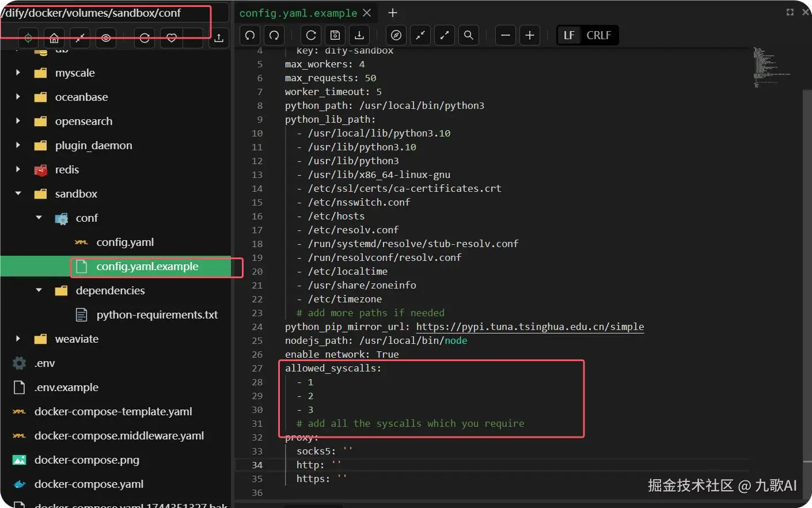Click the pypi.tuna.tsinghua.edu.cn mirror URL
This screenshot has width=812, height=508.
click(530, 327)
